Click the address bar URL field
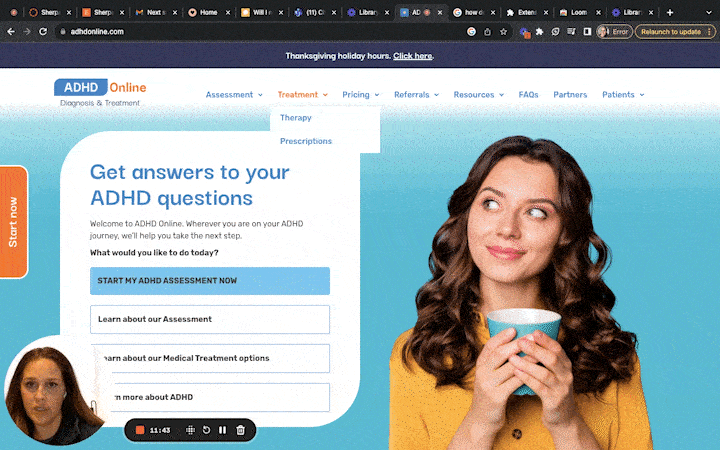 264,32
